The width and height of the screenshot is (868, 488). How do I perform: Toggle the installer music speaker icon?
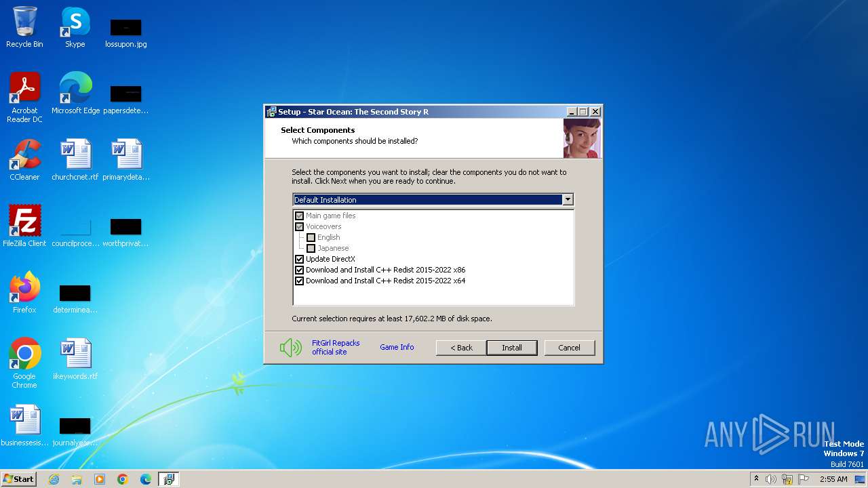coord(291,348)
